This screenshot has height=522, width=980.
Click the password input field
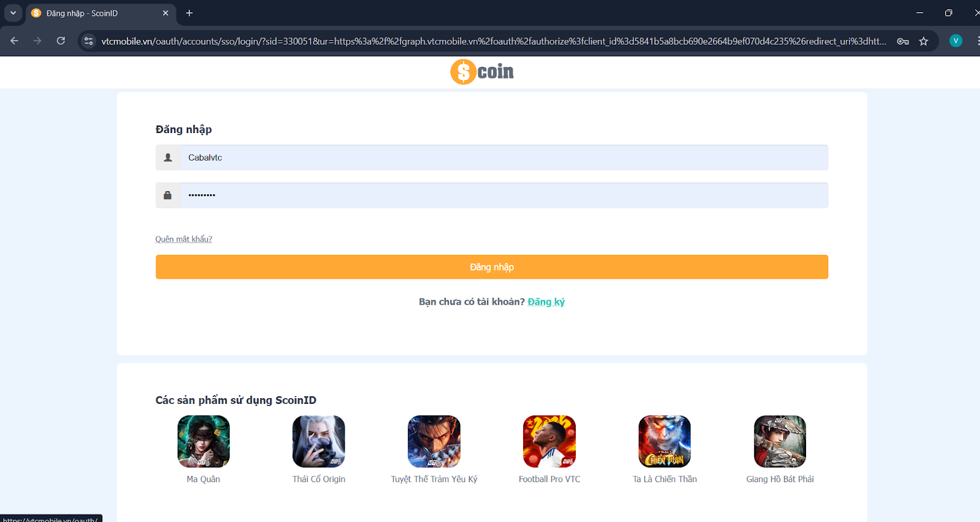click(503, 195)
